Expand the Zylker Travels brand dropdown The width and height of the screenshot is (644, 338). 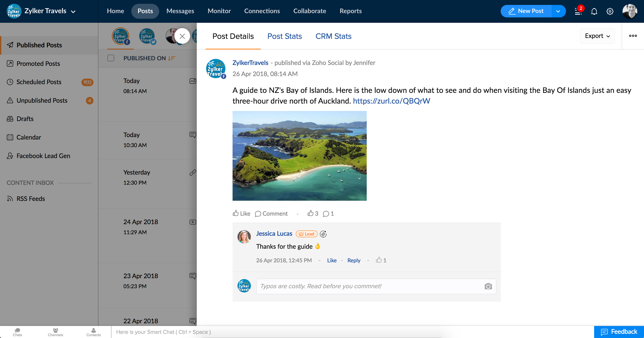pyautogui.click(x=73, y=11)
